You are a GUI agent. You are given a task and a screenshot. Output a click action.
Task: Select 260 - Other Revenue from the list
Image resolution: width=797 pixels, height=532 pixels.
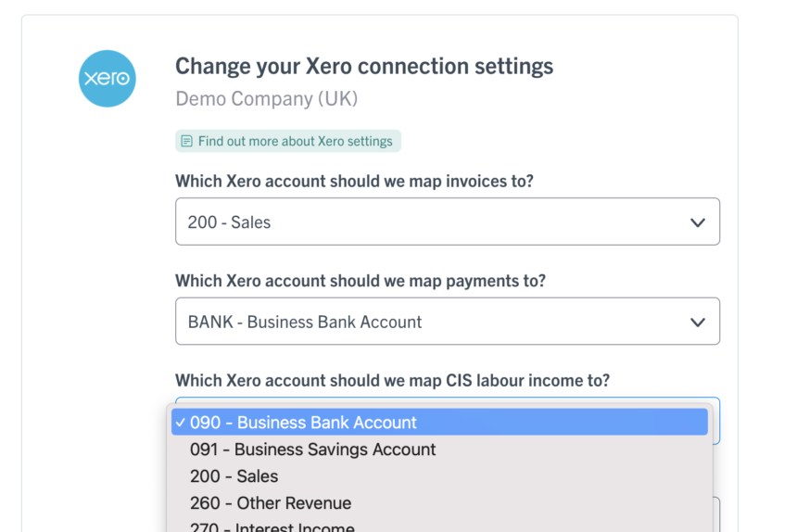click(x=439, y=503)
